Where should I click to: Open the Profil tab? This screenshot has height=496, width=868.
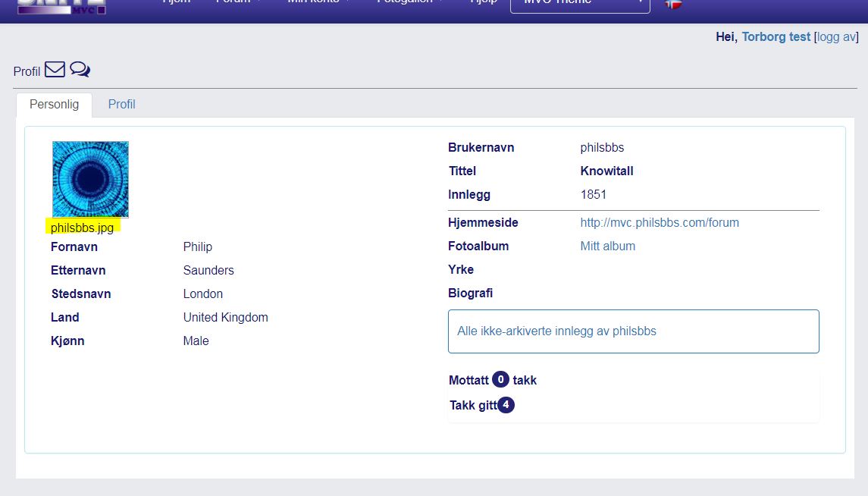coord(121,105)
